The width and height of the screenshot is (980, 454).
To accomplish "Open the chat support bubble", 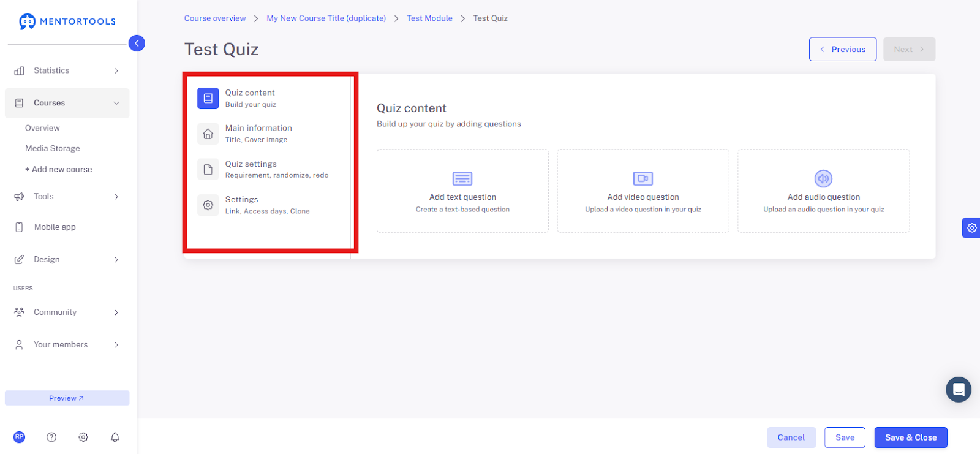I will coord(959,389).
